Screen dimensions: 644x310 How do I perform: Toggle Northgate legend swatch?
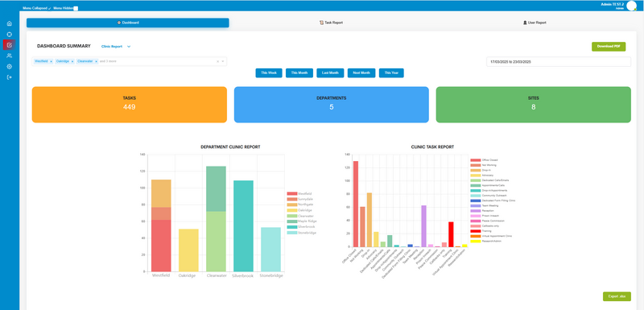point(291,205)
